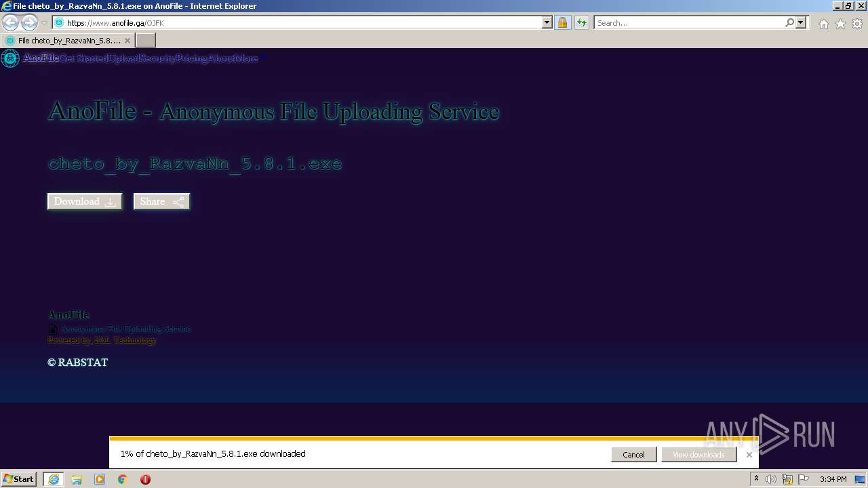Open Get Started in the navigation
Viewport: 868px width, 488px height.
(83, 58)
